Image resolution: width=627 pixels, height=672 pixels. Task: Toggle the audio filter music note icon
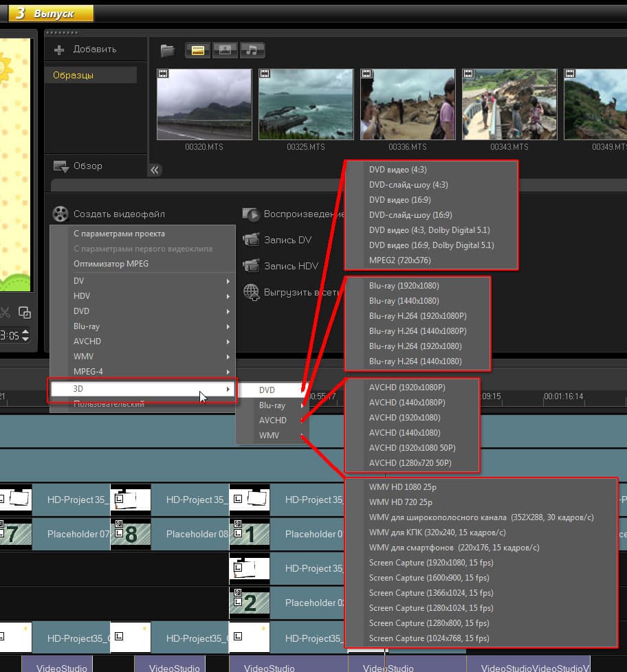252,50
